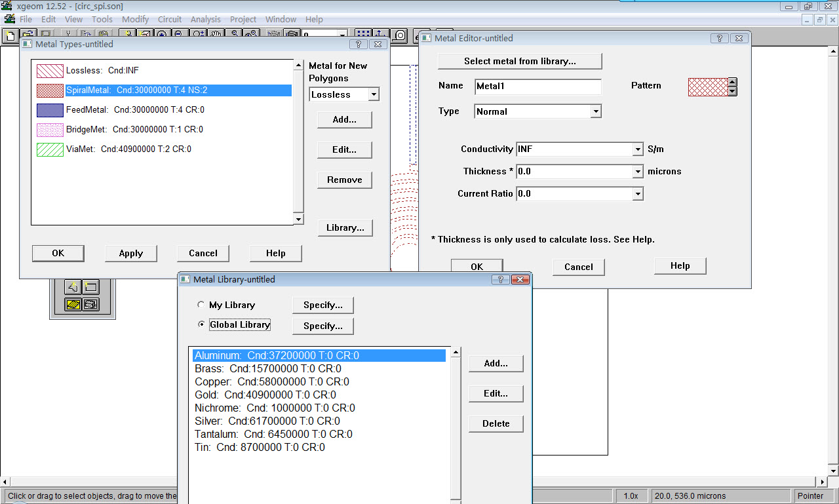Image resolution: width=839 pixels, height=504 pixels.
Task: Open the Type dropdown showing Normal
Action: click(x=595, y=111)
